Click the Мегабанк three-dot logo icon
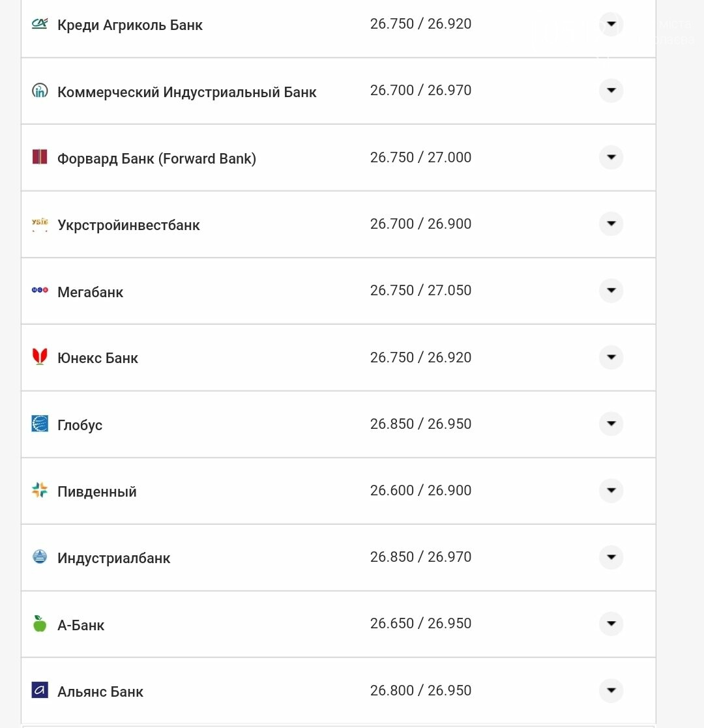 40,290
